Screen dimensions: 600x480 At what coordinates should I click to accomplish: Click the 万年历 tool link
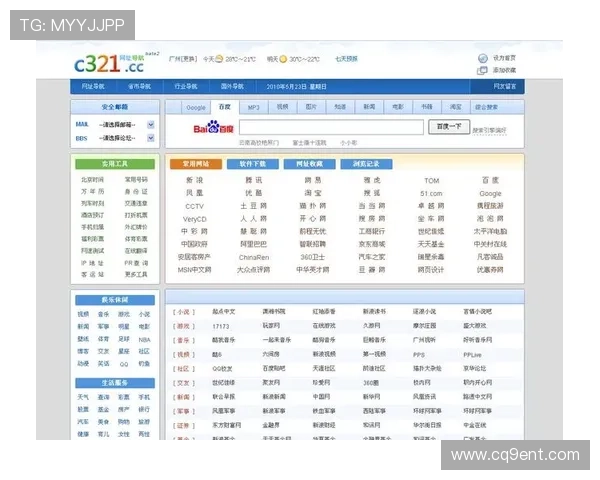click(x=92, y=191)
